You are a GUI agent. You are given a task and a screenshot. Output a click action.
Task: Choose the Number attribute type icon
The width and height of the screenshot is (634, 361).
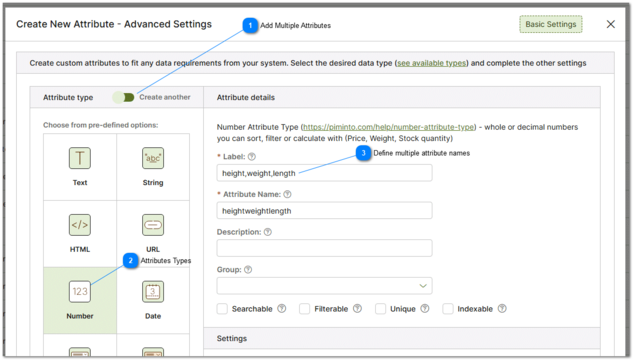(80, 291)
